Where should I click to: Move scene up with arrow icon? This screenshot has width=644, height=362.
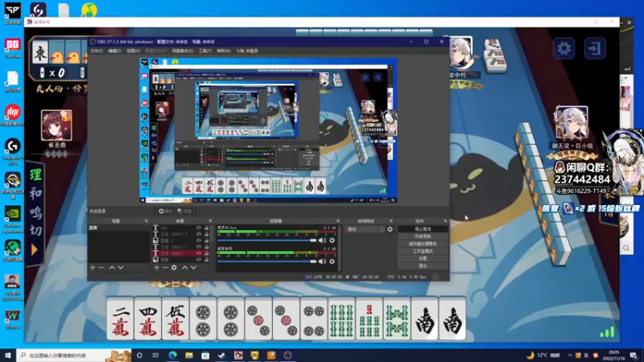(112, 268)
